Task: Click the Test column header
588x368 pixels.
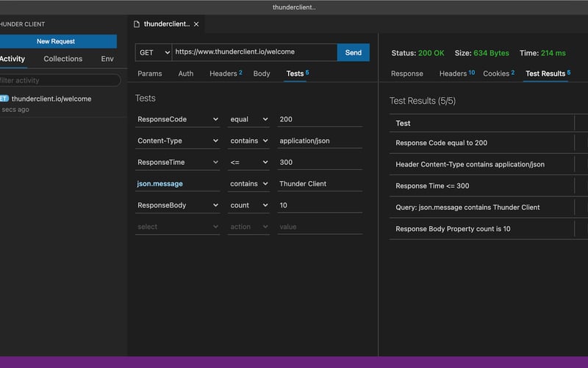Action: pyautogui.click(x=403, y=123)
